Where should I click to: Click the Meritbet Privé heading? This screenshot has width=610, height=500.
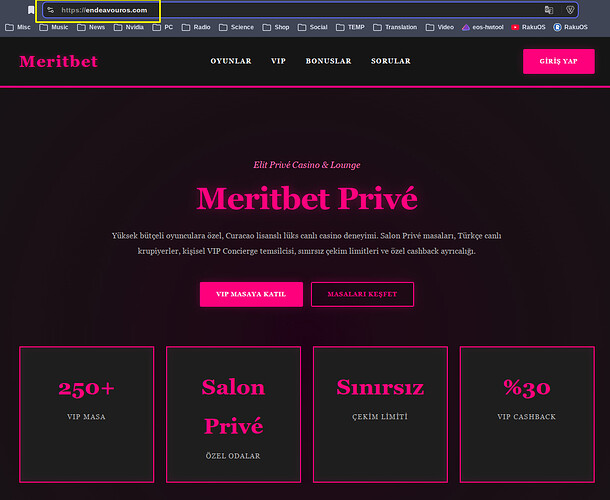307,199
